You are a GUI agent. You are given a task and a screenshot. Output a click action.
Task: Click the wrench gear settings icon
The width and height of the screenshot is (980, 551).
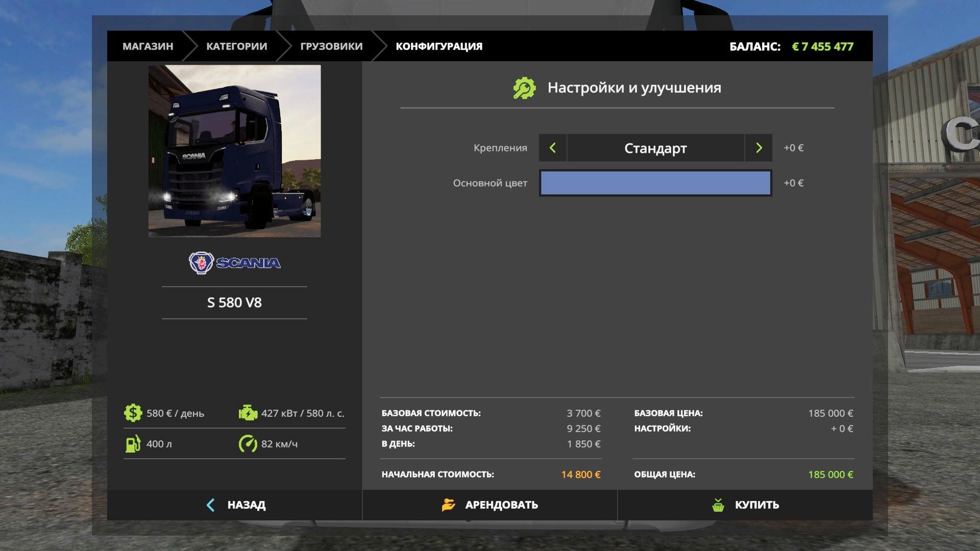coord(524,88)
